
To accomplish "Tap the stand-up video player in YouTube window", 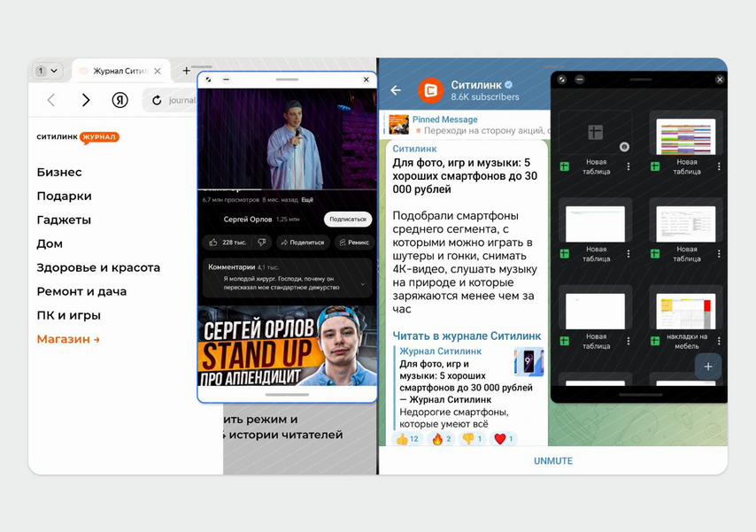I will pos(288,139).
